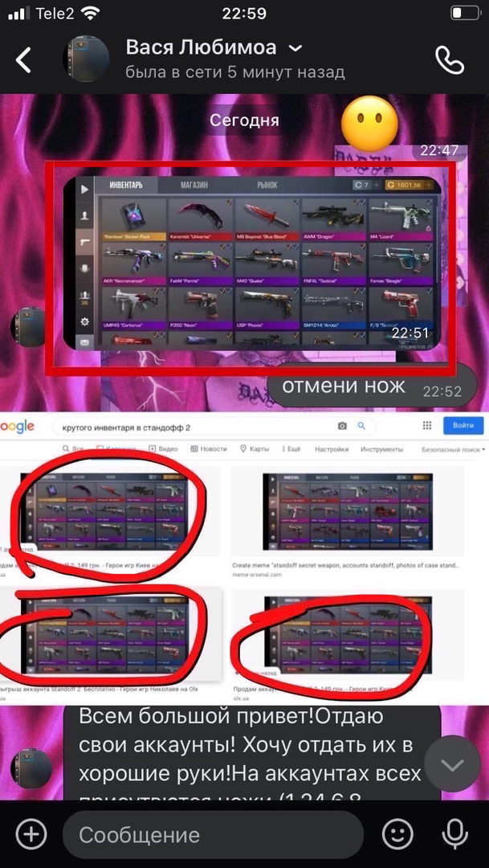Tap the Новости tab in Google screenshot
This screenshot has width=489, height=868.
click(x=209, y=449)
